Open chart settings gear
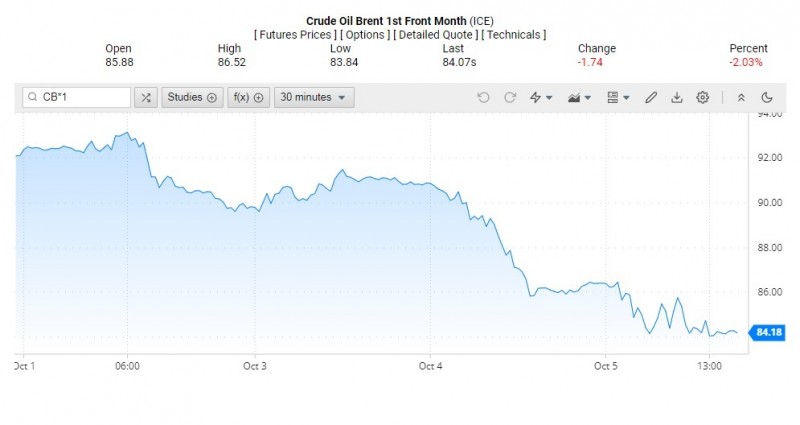The width and height of the screenshot is (800, 425). coord(703,97)
